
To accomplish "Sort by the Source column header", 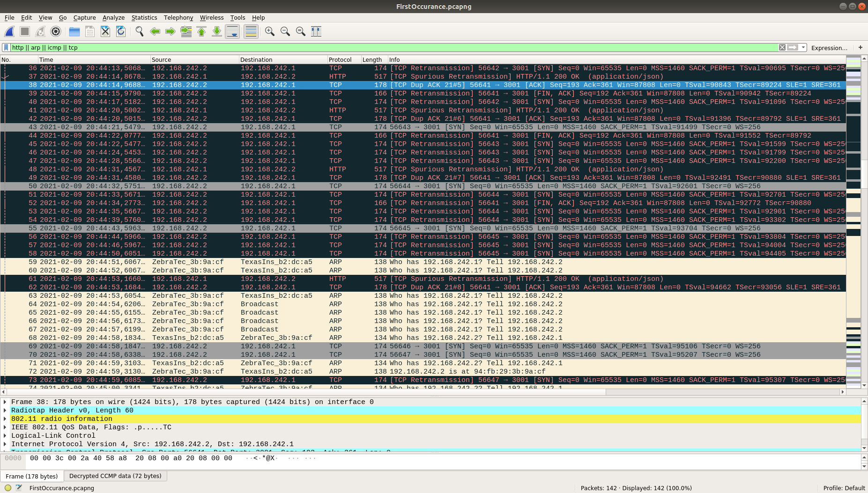I will click(x=194, y=59).
